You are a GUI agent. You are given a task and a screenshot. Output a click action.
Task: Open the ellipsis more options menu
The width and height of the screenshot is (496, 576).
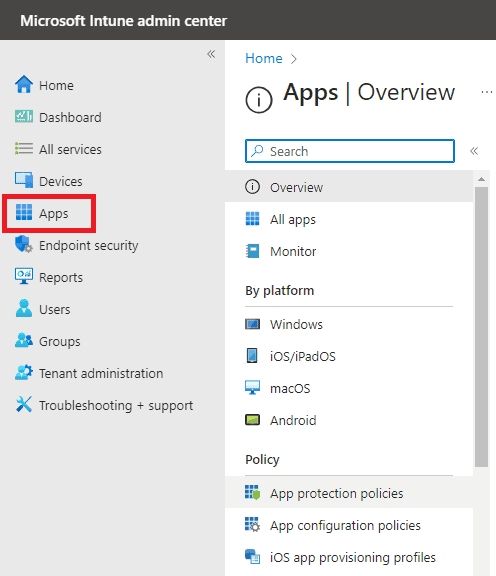click(x=486, y=92)
